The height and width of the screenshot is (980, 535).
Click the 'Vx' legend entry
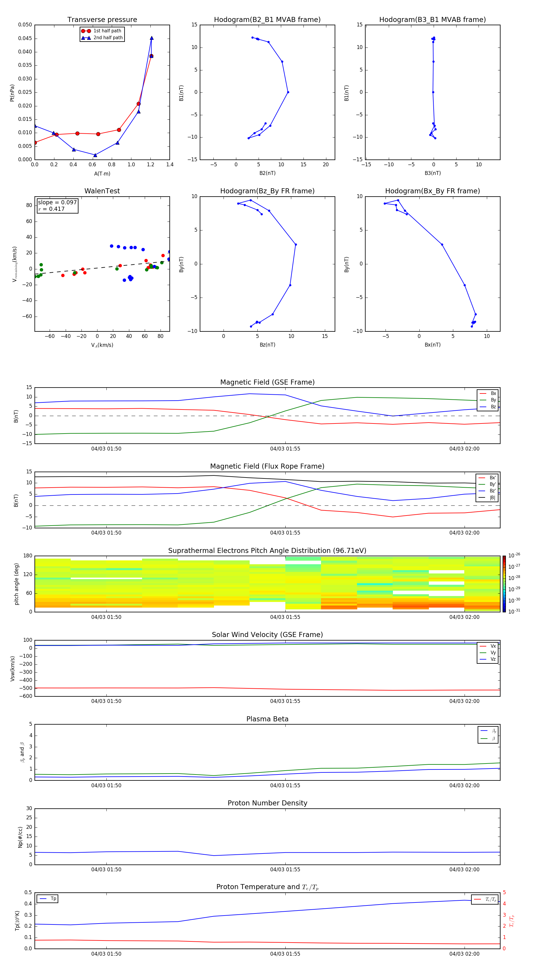(x=488, y=646)
